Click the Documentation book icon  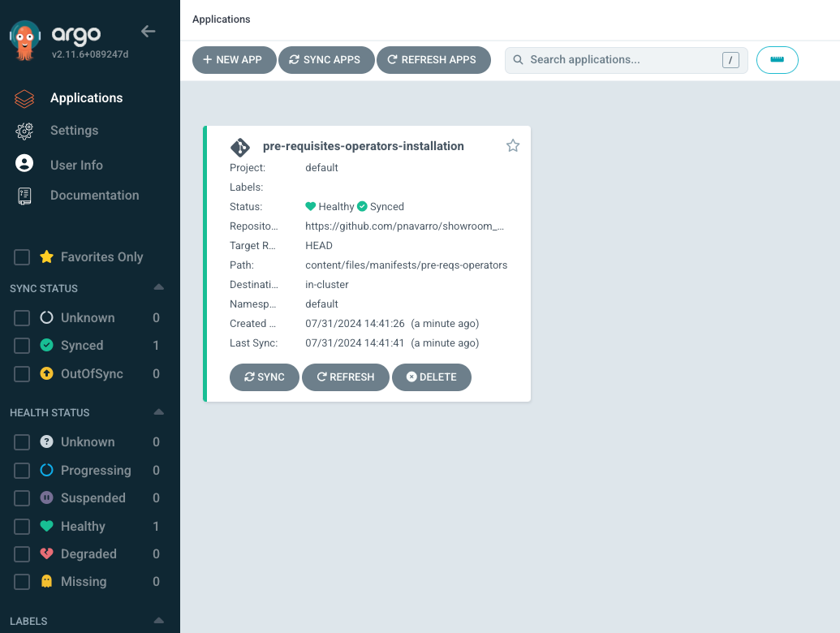24,196
